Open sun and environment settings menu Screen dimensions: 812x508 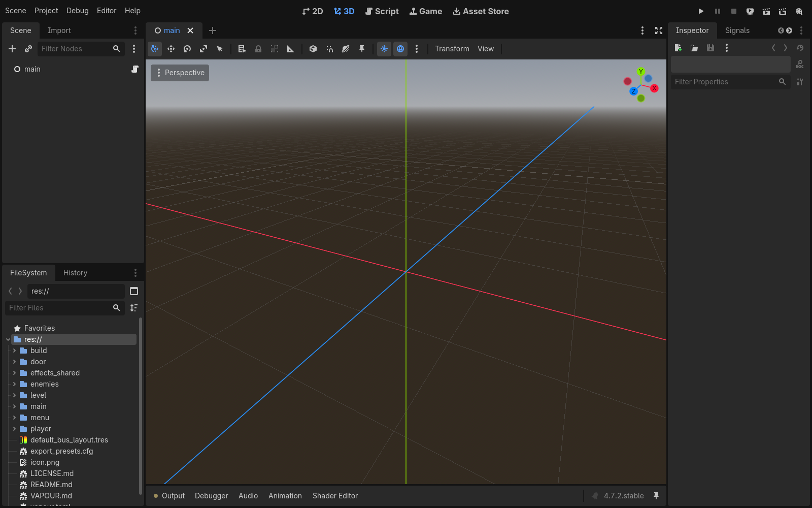pos(417,49)
